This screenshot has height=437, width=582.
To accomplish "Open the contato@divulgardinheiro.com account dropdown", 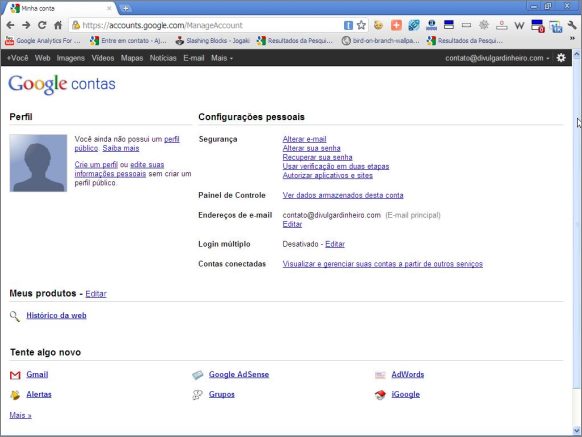I will tap(497, 58).
